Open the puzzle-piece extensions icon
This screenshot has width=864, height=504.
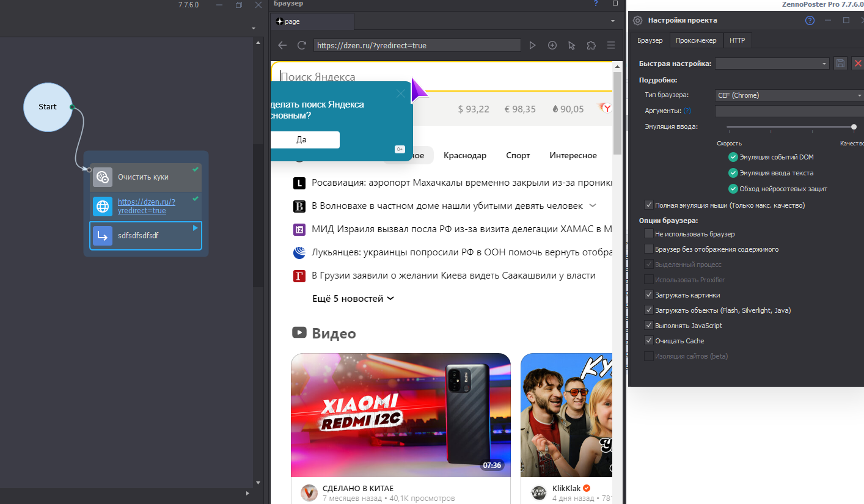pyautogui.click(x=591, y=45)
